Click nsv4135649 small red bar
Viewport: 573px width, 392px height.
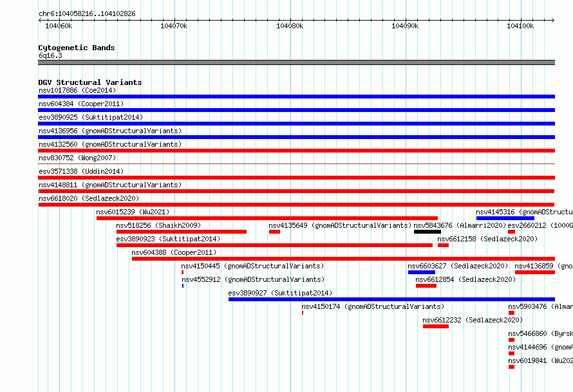[274, 232]
